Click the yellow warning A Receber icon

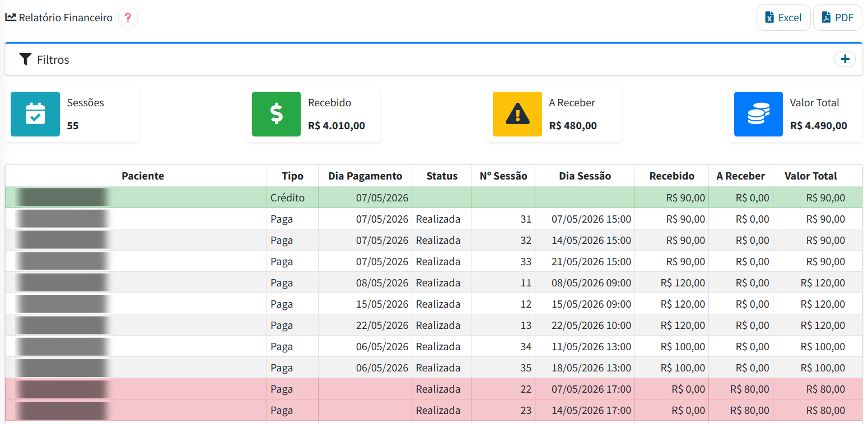coord(517,114)
